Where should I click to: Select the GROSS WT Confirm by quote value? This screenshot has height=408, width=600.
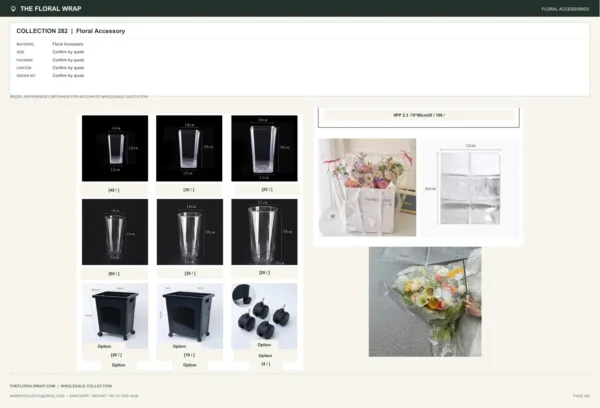point(68,75)
